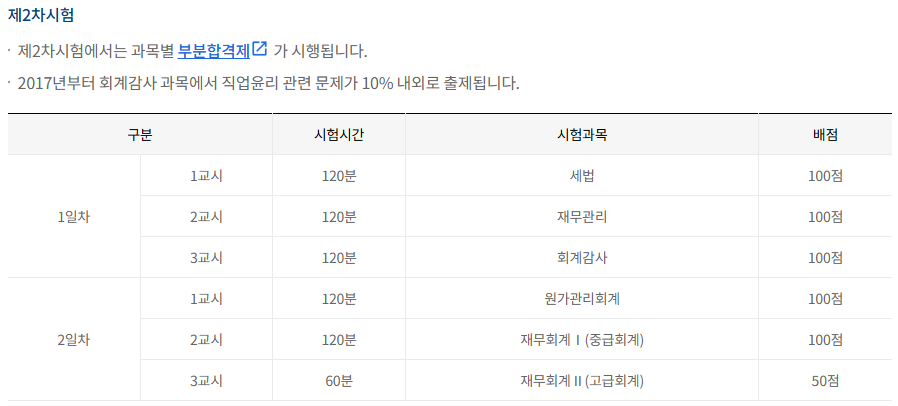Screen dimensions: 898x406
Task: Click the 재무관리 subject cell
Action: (581, 216)
